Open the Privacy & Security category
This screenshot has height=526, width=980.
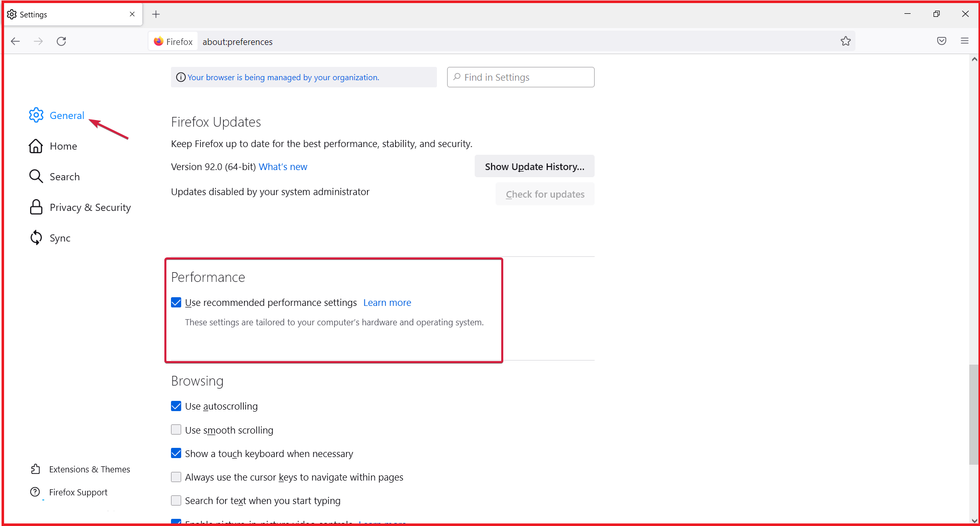(80, 207)
